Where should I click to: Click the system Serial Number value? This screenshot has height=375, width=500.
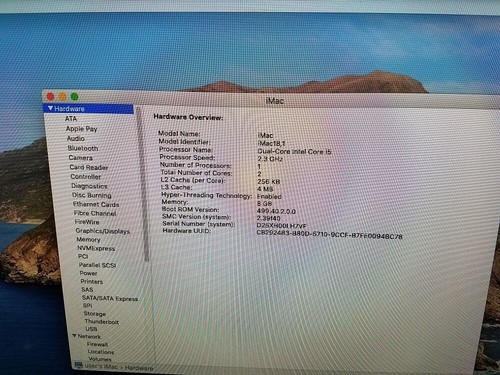[x=282, y=226]
